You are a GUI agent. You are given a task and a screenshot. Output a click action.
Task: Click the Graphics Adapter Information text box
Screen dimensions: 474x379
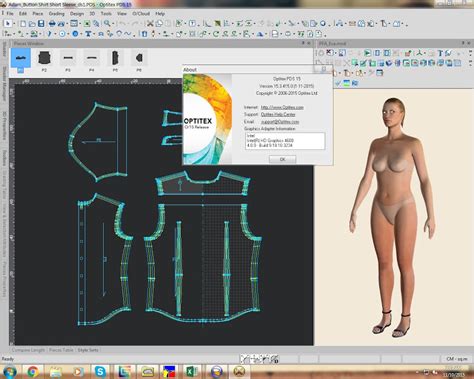pos(285,141)
